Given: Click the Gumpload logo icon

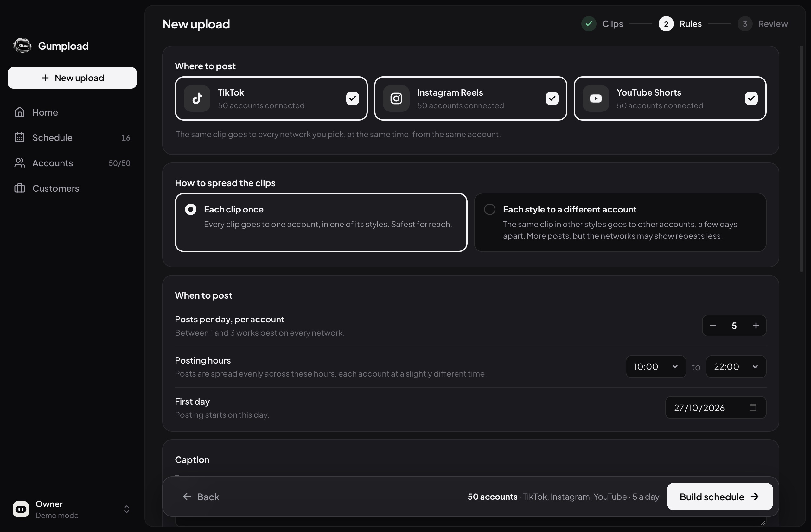Looking at the screenshot, I should [22, 46].
